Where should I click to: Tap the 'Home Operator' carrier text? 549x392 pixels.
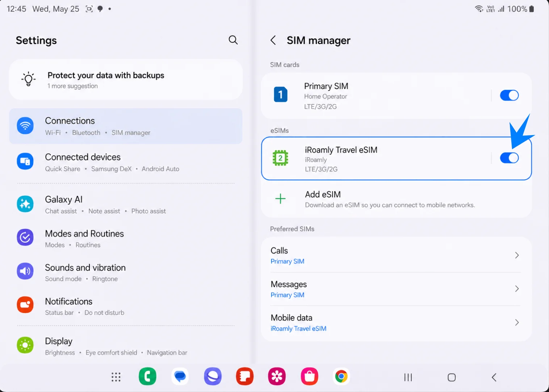coord(326,97)
